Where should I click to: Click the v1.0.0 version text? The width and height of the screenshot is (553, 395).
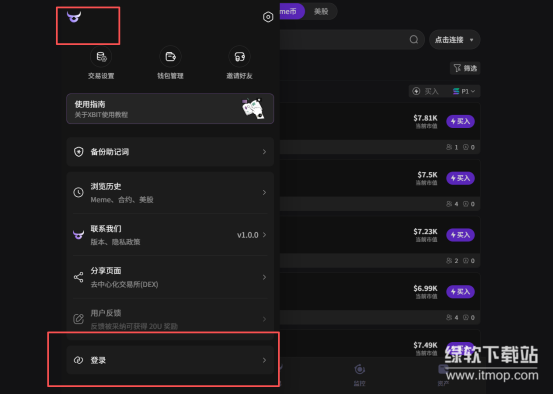click(x=248, y=235)
